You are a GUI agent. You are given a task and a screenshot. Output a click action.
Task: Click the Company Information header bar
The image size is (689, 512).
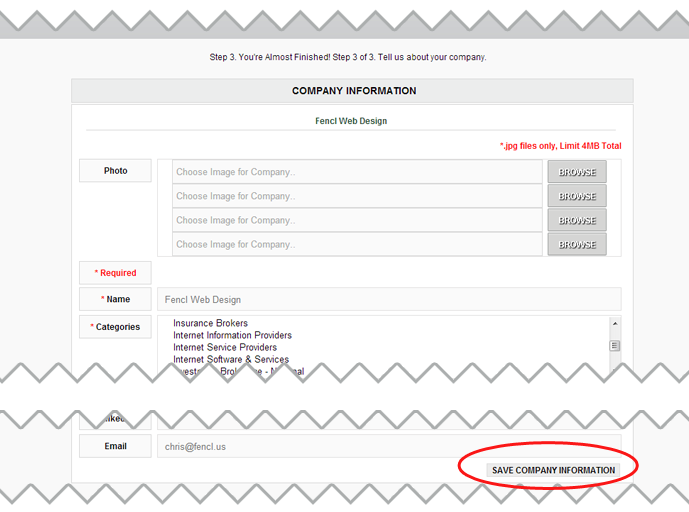(353, 91)
